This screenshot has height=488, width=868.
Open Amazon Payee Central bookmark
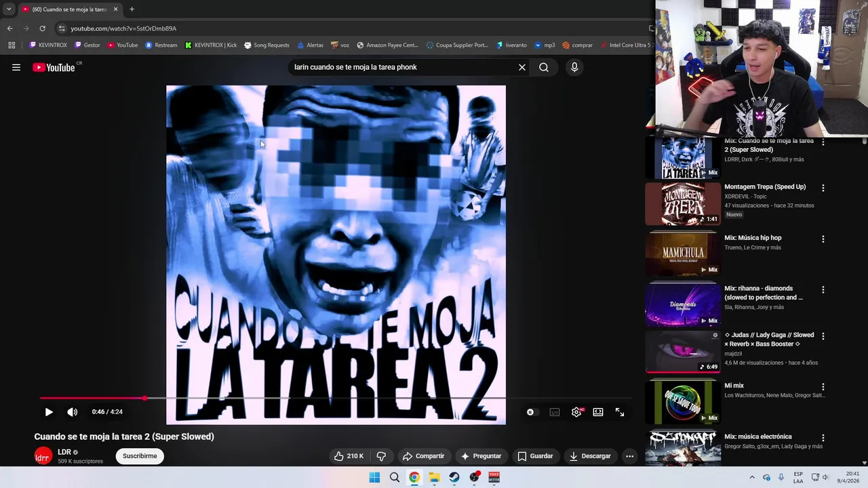(x=387, y=45)
